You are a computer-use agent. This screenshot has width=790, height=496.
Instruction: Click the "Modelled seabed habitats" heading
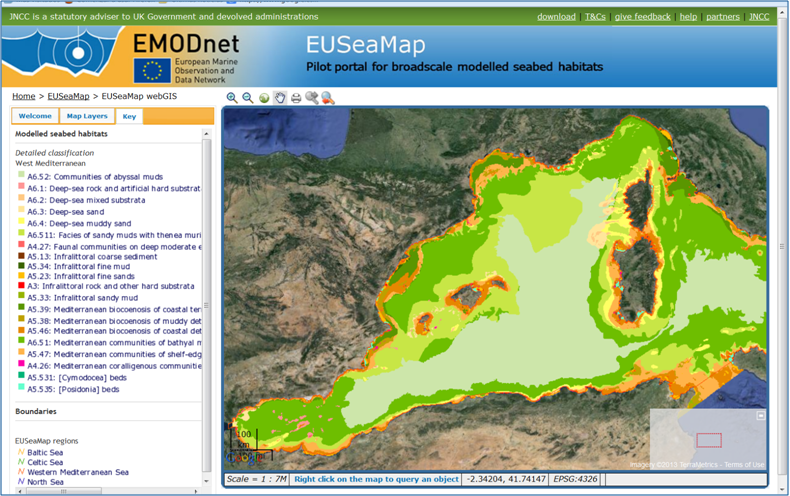coord(61,134)
